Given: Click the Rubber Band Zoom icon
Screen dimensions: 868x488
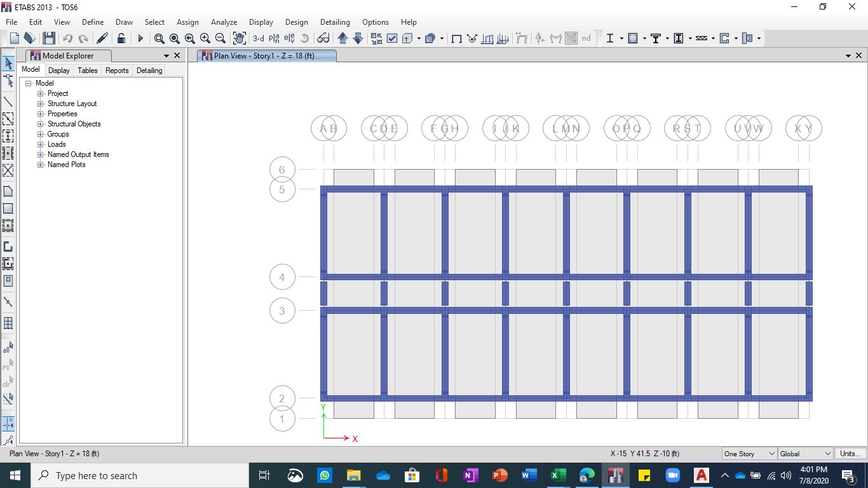Looking at the screenshot, I should pos(159,38).
